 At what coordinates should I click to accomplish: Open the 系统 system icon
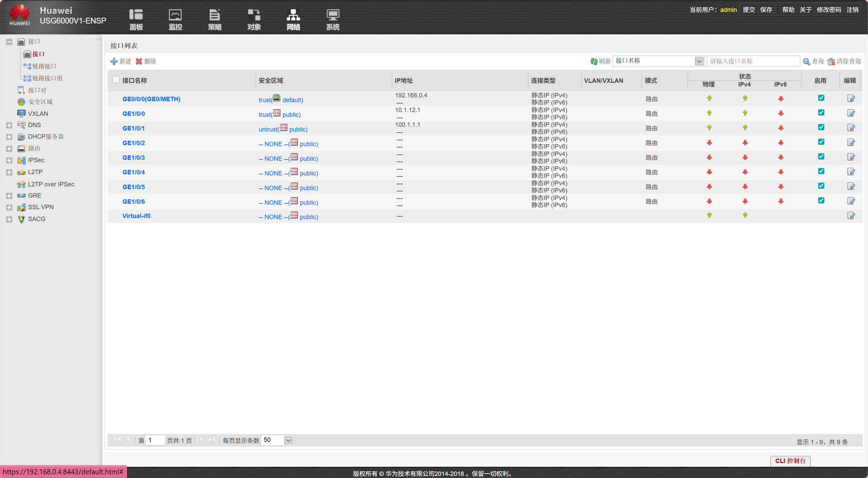pyautogui.click(x=333, y=15)
